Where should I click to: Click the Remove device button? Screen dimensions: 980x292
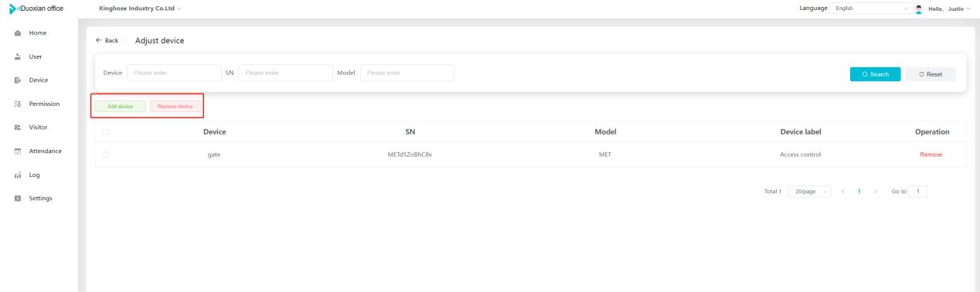[175, 106]
